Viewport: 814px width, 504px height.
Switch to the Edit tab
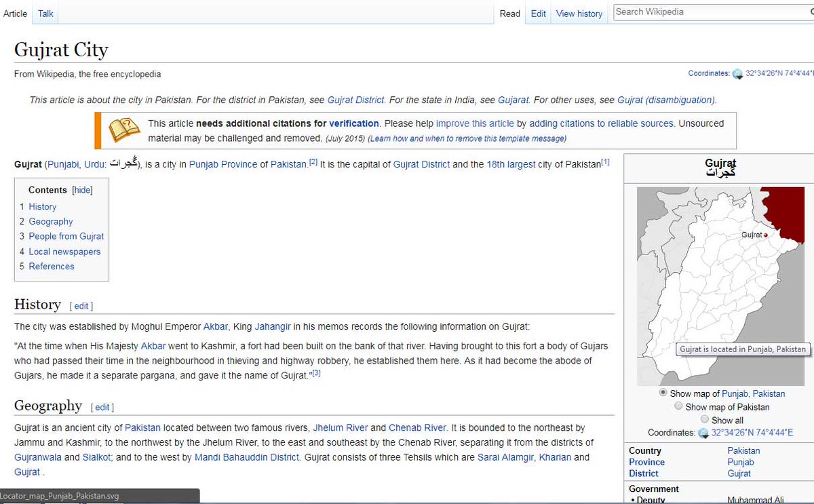coord(539,14)
